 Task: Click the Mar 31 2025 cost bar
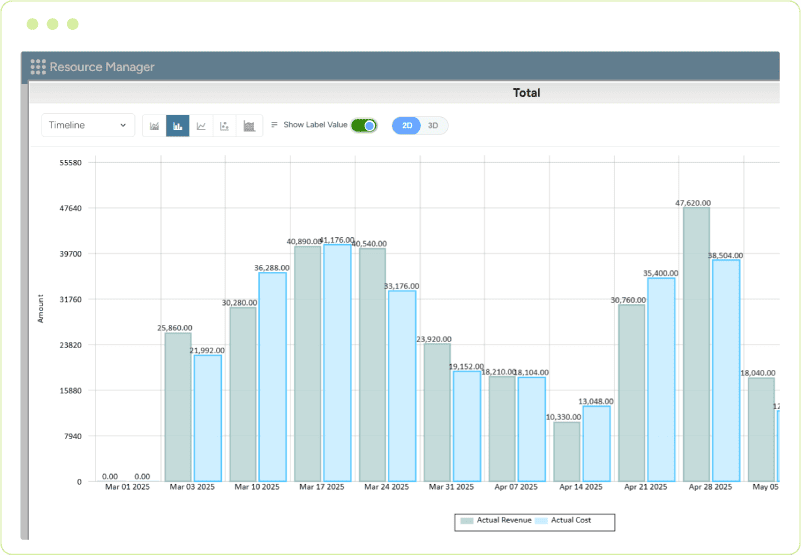(467, 427)
